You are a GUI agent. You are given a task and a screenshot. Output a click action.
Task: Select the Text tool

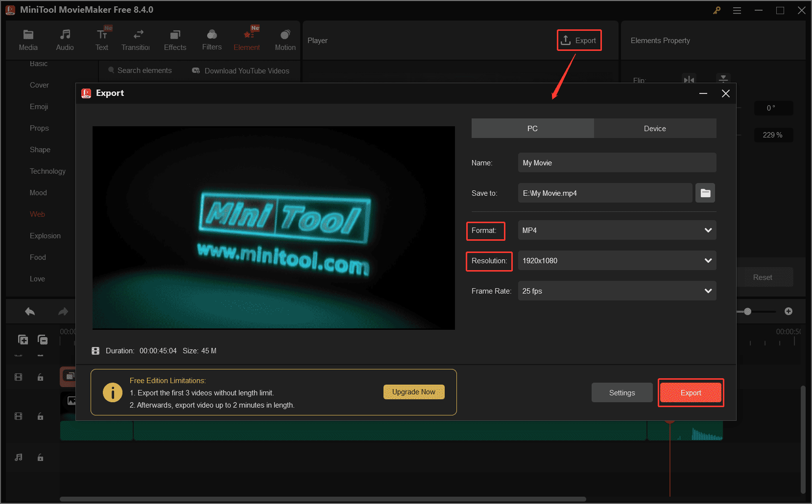(102, 38)
